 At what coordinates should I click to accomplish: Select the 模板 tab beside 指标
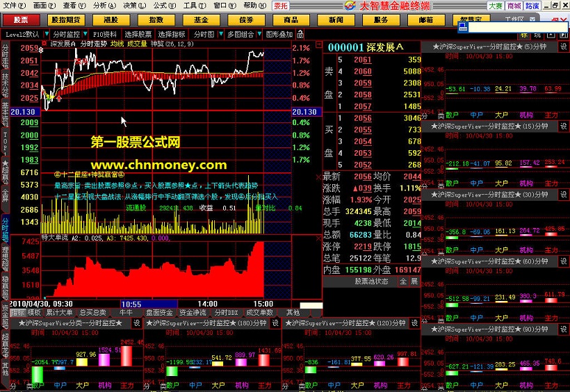(x=35, y=312)
